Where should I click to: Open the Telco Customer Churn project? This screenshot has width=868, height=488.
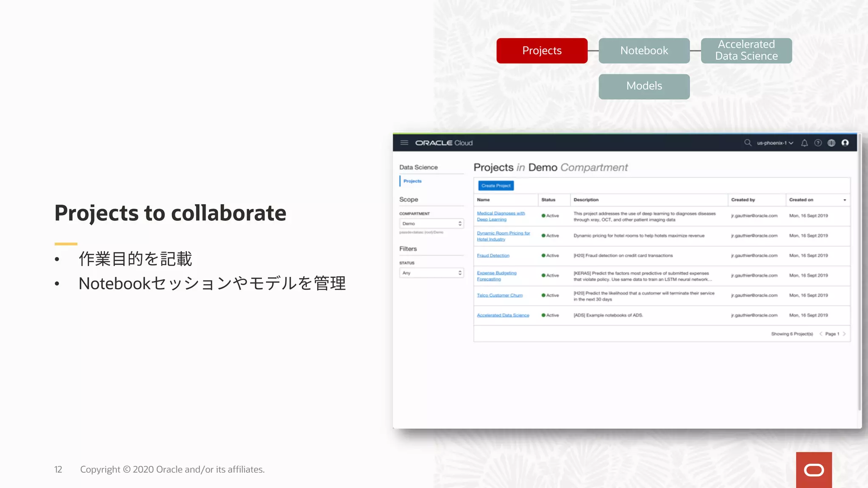point(500,295)
